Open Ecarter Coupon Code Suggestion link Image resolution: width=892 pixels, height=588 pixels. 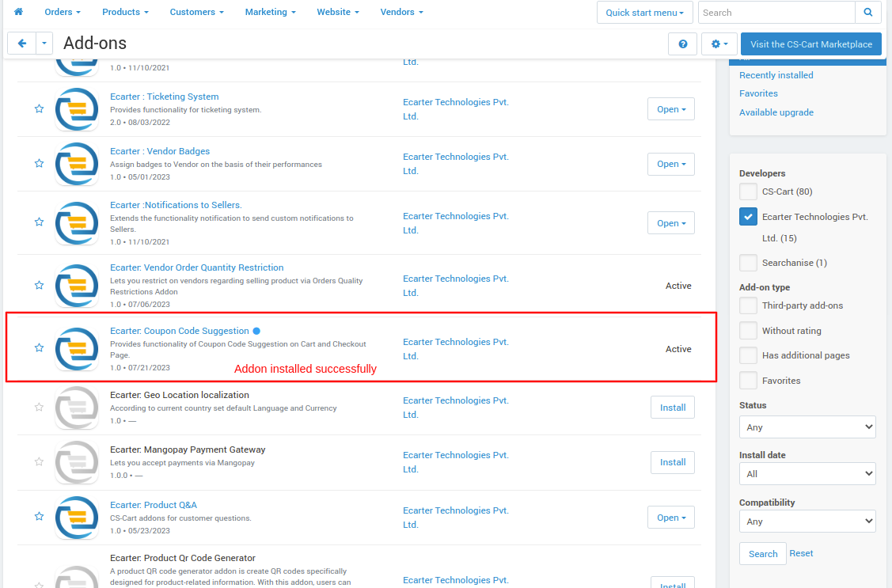click(x=179, y=331)
